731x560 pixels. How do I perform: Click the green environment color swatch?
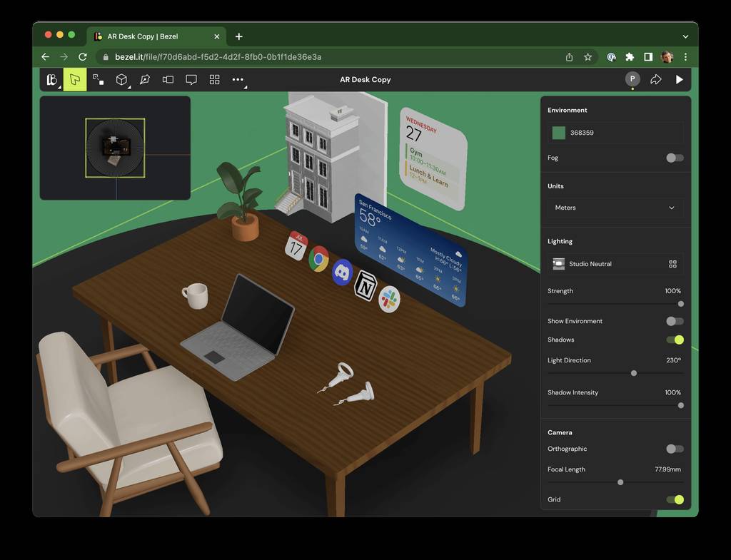click(559, 133)
